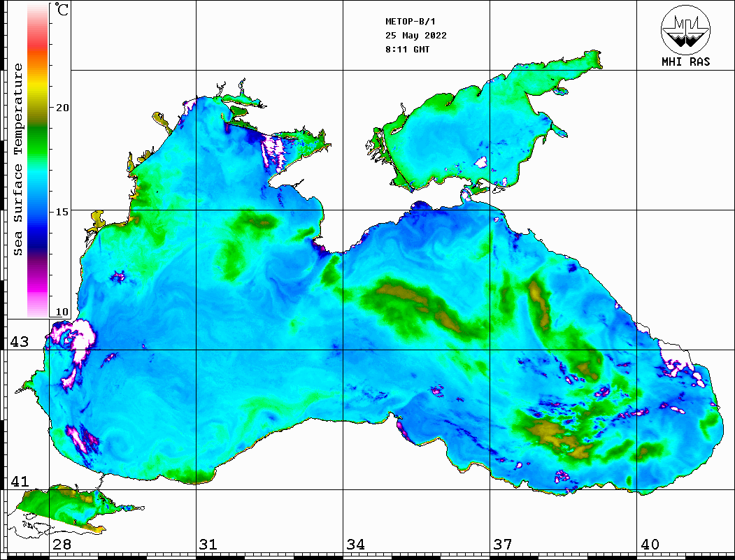The width and height of the screenshot is (735, 560).
Task: Click the longitude label '28'
Action: point(62,545)
